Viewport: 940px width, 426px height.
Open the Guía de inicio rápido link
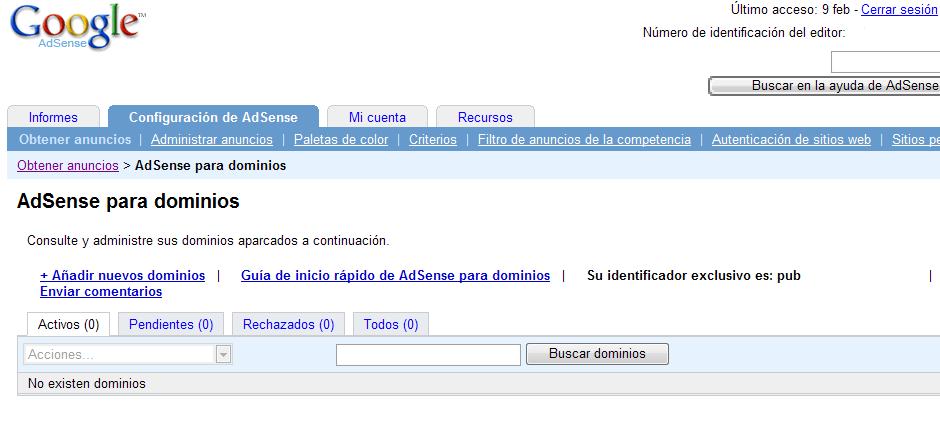(x=395, y=275)
